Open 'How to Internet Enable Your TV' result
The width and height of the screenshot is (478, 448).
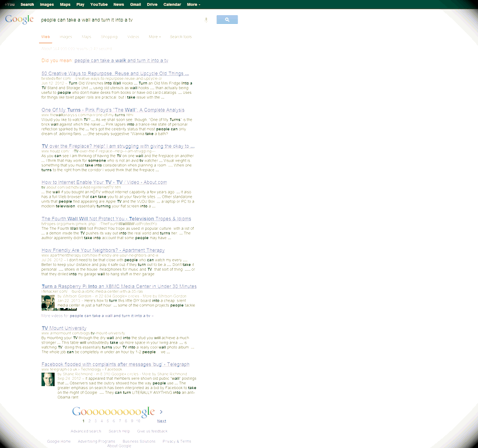104,182
